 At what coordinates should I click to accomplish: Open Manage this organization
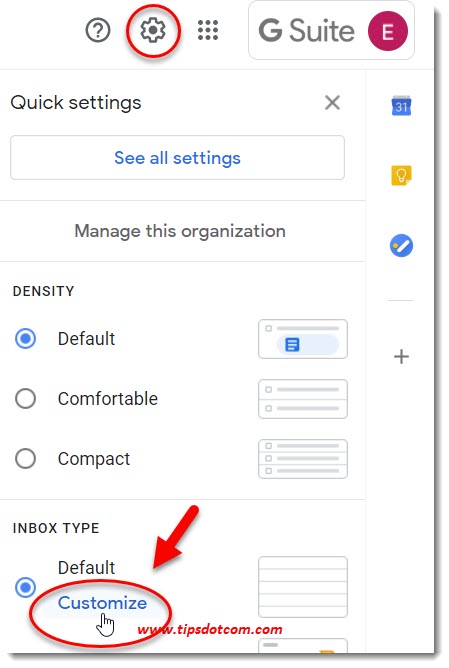point(180,231)
